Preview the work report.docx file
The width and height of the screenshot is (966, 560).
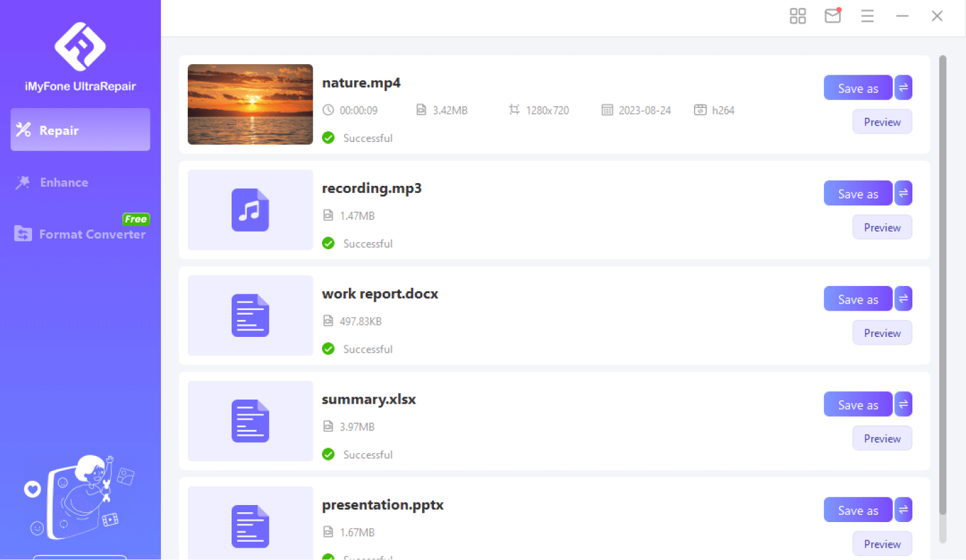(x=882, y=332)
